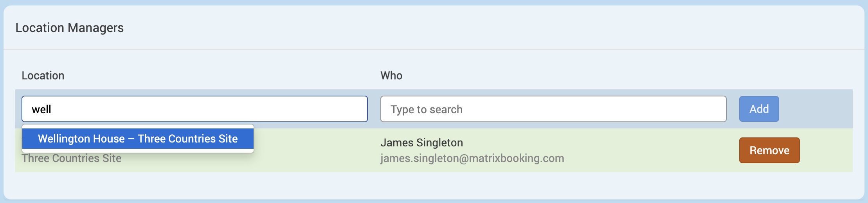Screen dimensions: 868x203
Task: Select Wellington House – Three Countries Site suggestion
Action: 138,139
